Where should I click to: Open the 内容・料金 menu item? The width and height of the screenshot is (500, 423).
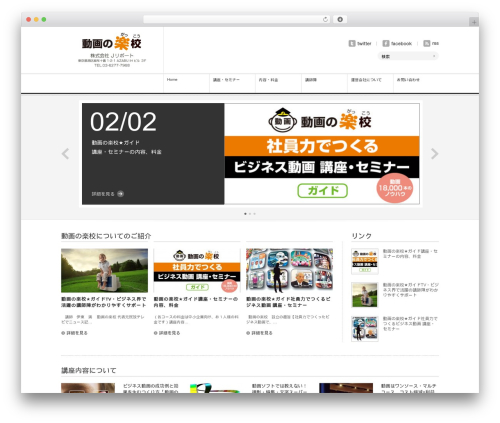coord(268,80)
